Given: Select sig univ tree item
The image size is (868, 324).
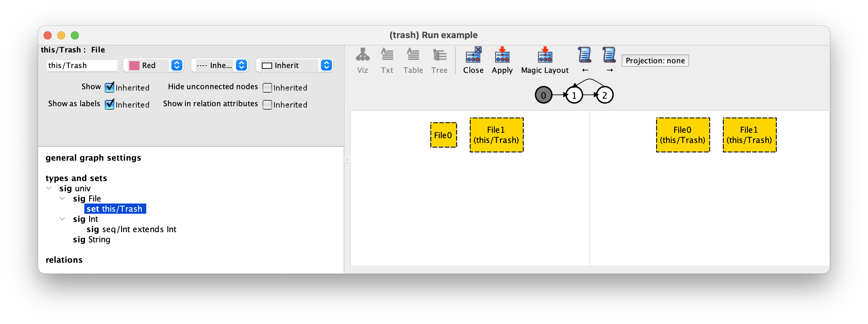Looking at the screenshot, I should 75,188.
